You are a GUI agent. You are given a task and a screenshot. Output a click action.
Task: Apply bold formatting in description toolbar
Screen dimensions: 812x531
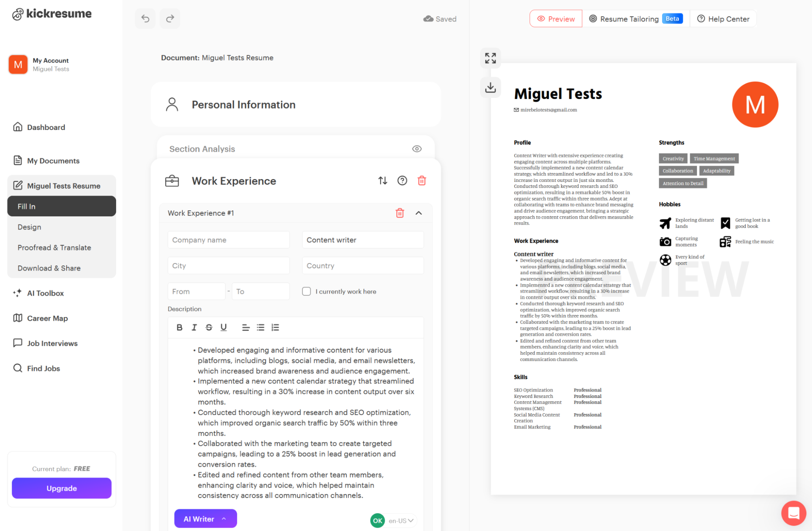(x=179, y=327)
